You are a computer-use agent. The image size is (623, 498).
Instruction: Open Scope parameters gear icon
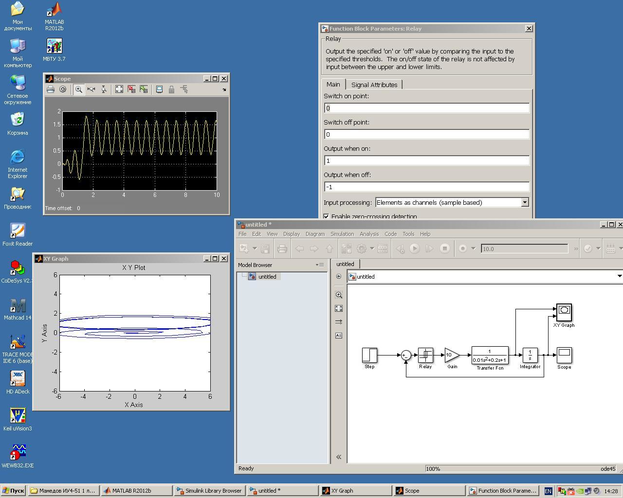pos(62,90)
